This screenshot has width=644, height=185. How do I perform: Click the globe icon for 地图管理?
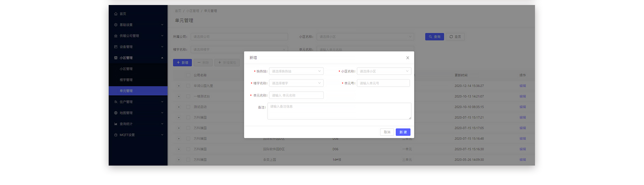coord(116,113)
